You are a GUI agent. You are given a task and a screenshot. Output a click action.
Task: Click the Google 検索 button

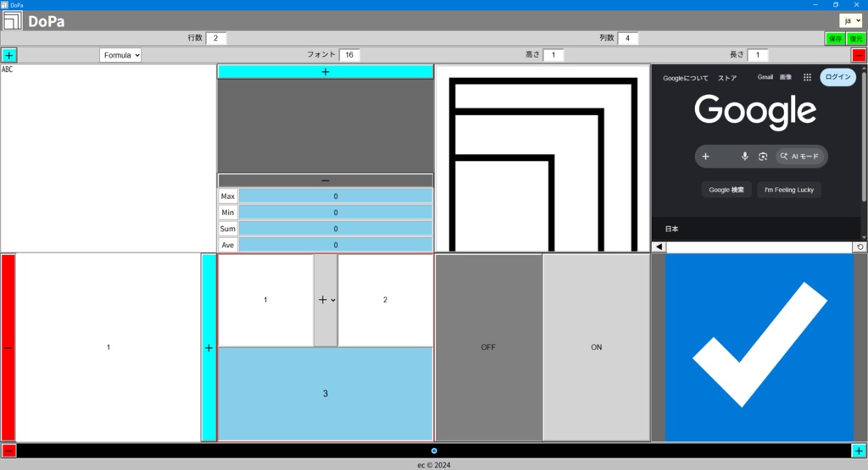[726, 190]
